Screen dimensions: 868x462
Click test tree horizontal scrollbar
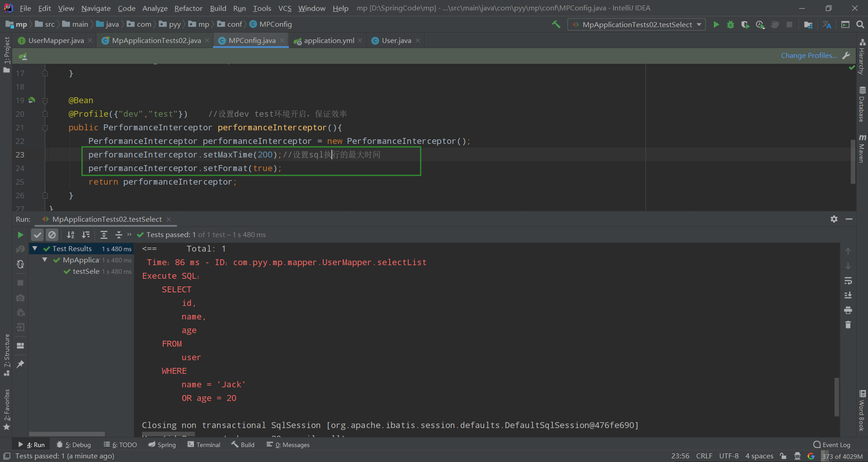tap(67, 434)
